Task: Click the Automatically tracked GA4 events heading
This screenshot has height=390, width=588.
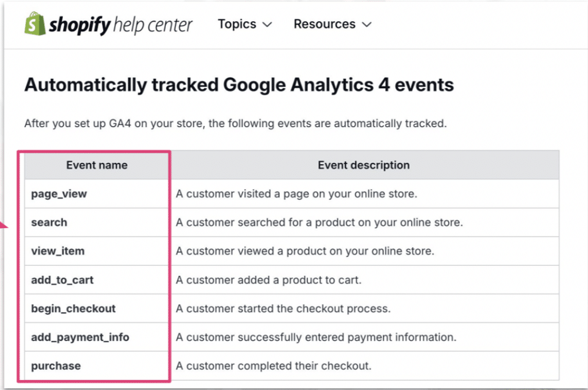Action: click(x=239, y=85)
